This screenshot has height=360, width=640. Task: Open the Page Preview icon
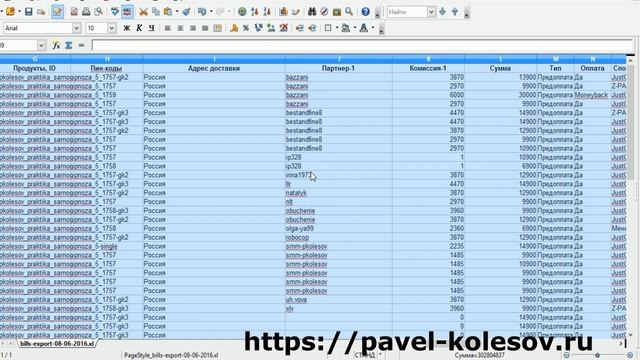[x=98, y=12]
